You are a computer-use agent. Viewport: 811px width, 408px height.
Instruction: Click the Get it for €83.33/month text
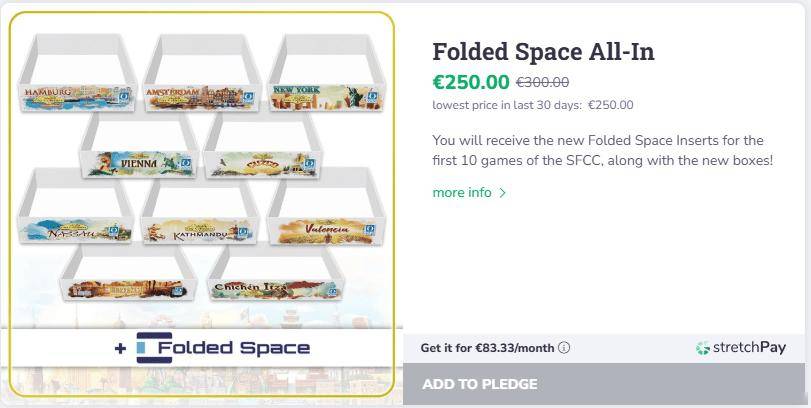pyautogui.click(x=487, y=348)
